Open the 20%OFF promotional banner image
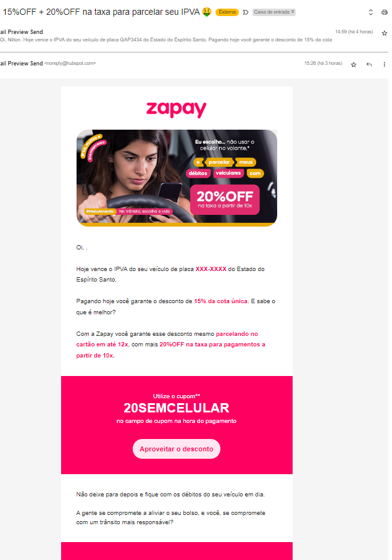This screenshot has height=560, width=392. point(177,178)
